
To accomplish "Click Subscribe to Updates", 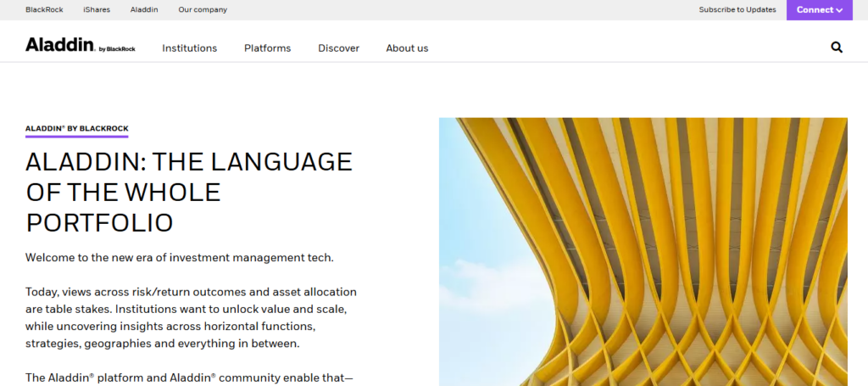I will tap(737, 10).
